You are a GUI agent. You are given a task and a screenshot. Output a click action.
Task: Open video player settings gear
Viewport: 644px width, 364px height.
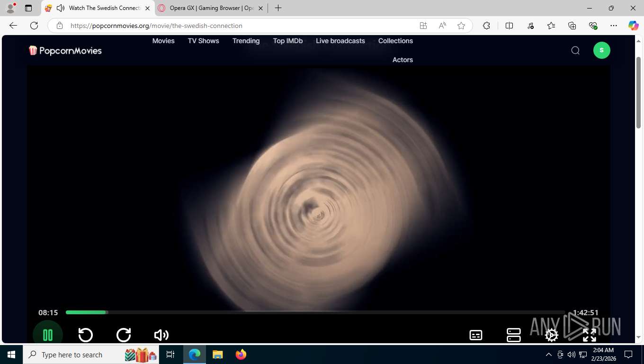[x=552, y=335]
